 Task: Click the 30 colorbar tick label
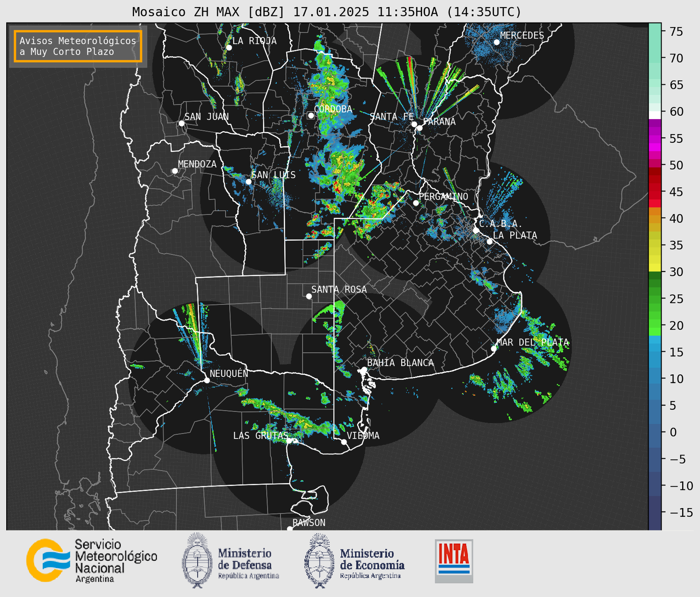point(676,272)
